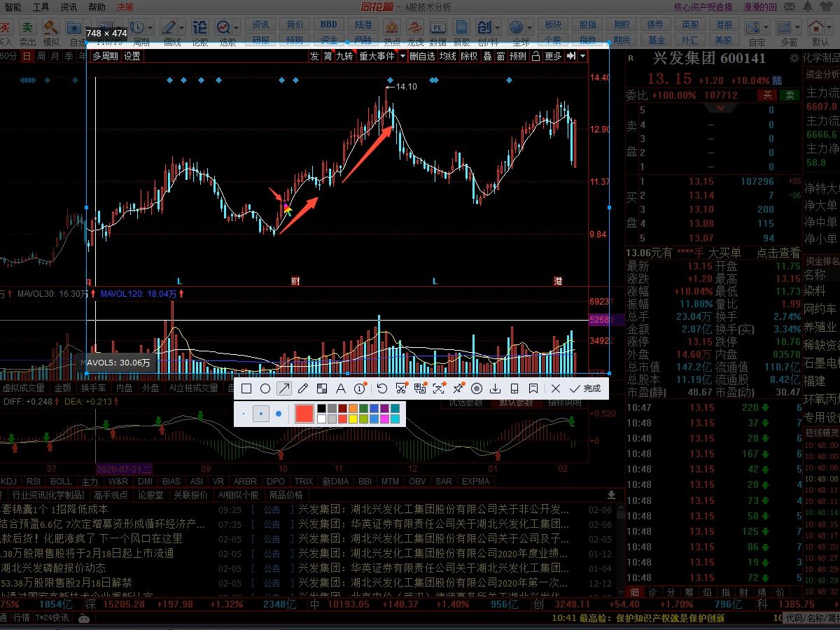840x630 pixels.
Task: Open chart 设置 settings
Action: click(132, 56)
